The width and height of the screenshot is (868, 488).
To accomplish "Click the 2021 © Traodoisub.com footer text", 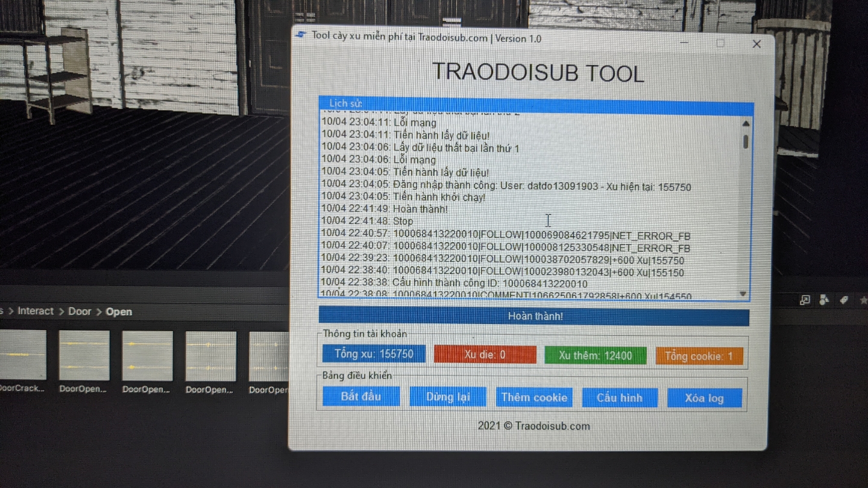I will click(534, 426).
